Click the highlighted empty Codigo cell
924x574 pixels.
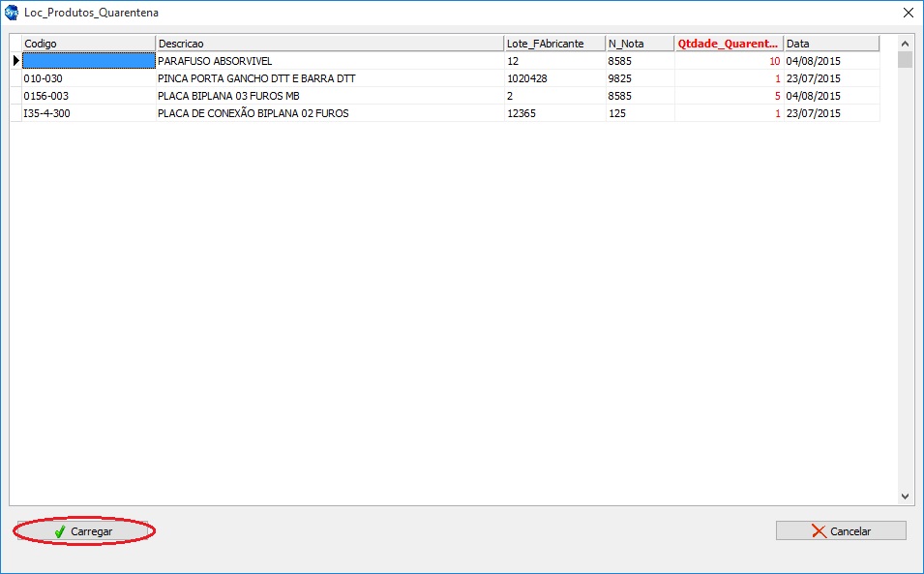coord(88,61)
